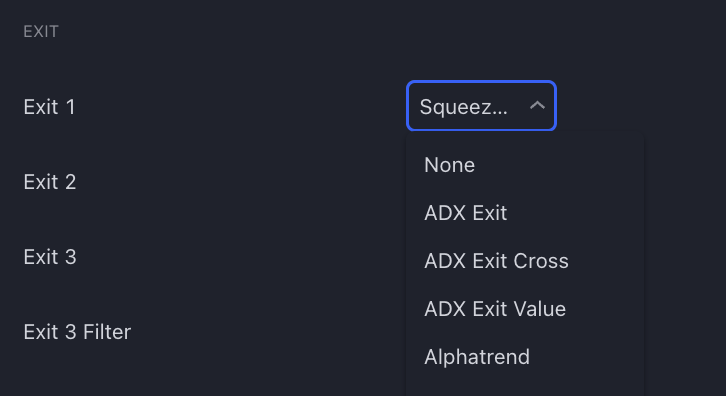The width and height of the screenshot is (726, 396).
Task: Choose the ADX Exit option
Action: (x=525, y=213)
